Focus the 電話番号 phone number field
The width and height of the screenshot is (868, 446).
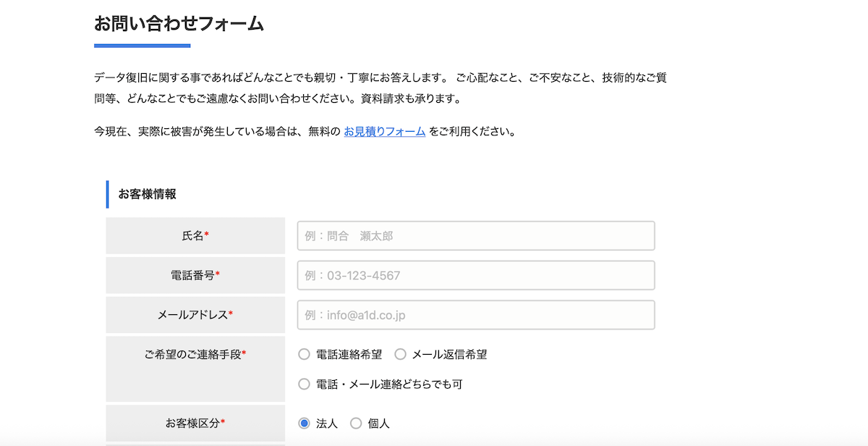(475, 276)
